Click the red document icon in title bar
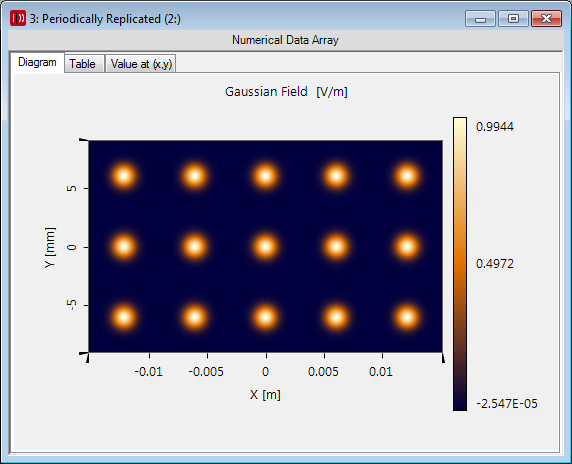This screenshot has height=464, width=572. point(18,18)
